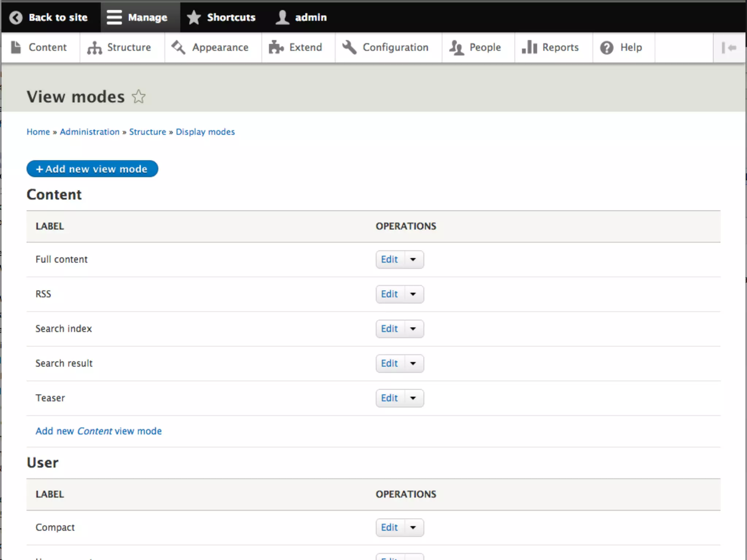Edit the Search result view mode
This screenshot has height=560, width=747.
390,363
